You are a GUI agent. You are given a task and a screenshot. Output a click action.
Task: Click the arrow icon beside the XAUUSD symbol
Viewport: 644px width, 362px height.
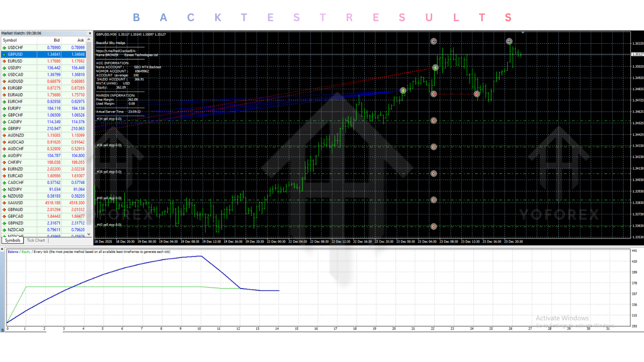click(4, 203)
